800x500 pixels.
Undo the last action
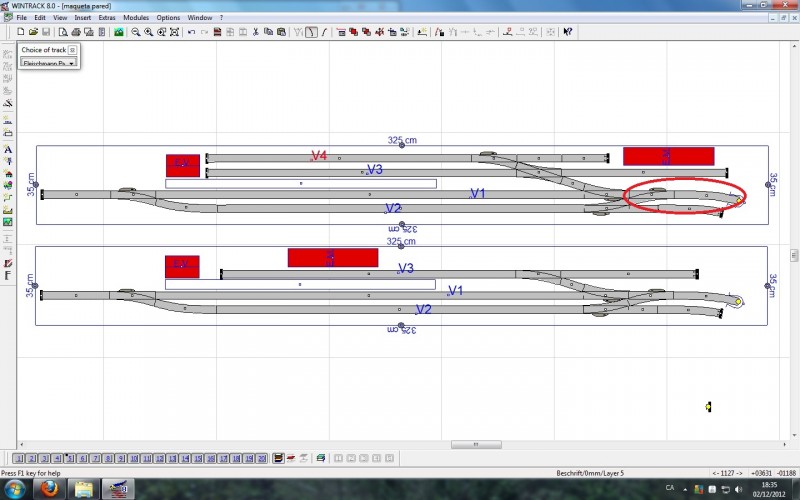191,32
